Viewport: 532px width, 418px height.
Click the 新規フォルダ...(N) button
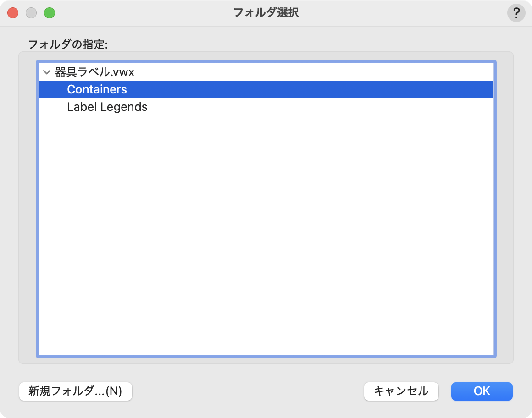(76, 391)
